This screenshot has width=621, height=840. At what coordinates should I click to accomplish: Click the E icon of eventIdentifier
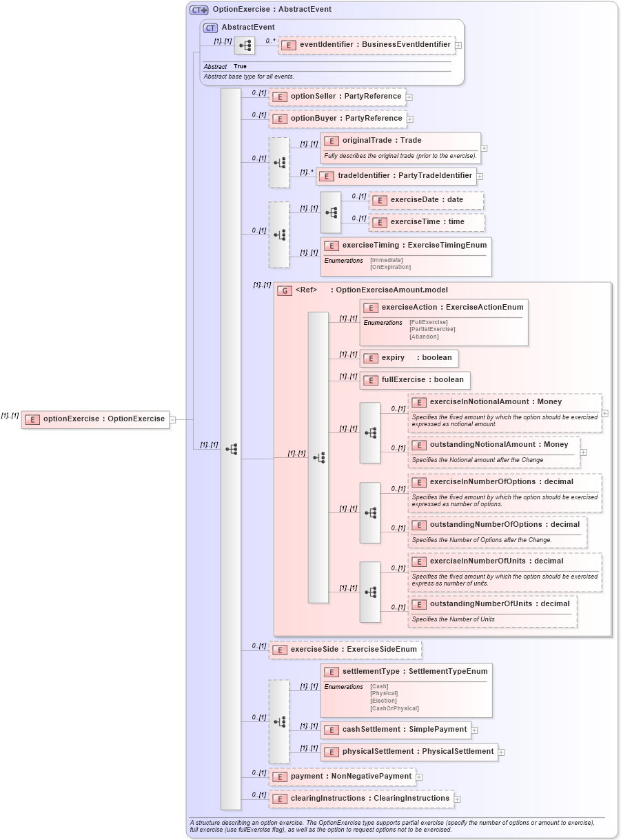(x=288, y=45)
